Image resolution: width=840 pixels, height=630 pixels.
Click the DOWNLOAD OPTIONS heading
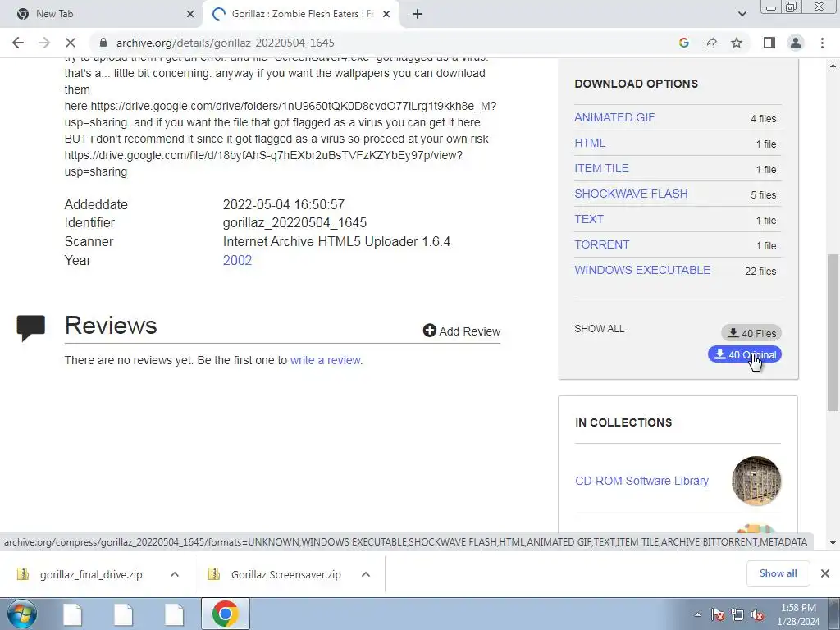637,84
